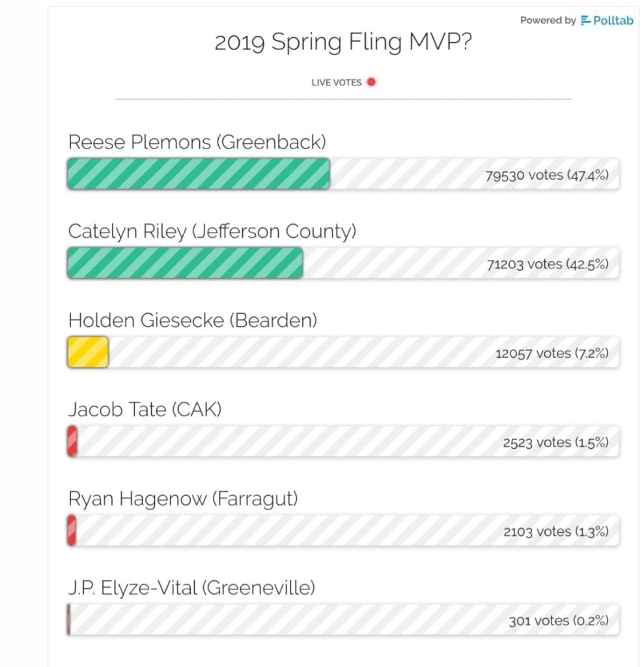Click the red Jacob Tate bar sliver
This screenshot has width=644, height=667.
pos(72,441)
